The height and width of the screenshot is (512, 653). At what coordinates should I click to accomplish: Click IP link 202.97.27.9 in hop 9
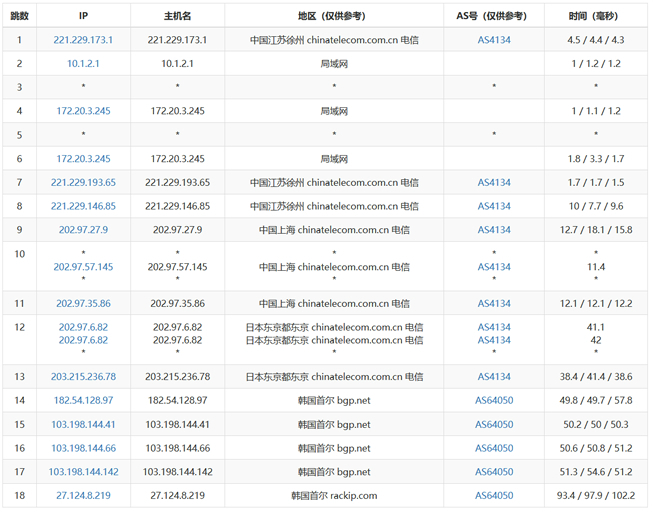click(83, 230)
